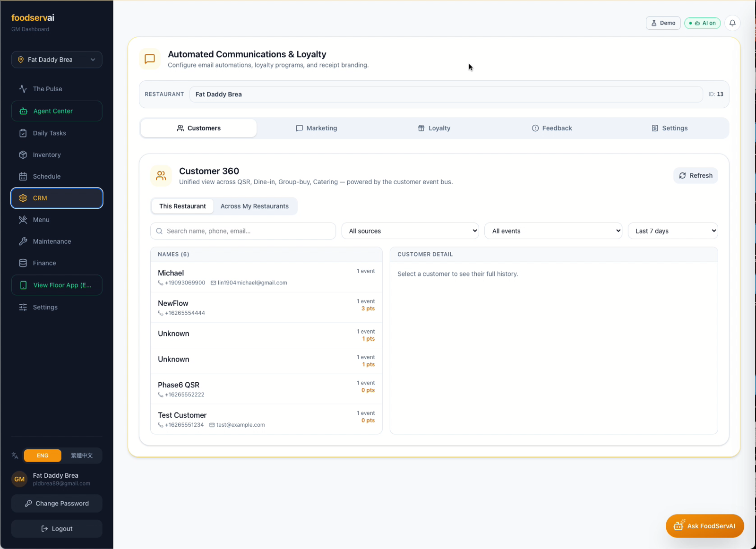756x549 pixels.
Task: Click the CRM gear icon
Action: (23, 198)
